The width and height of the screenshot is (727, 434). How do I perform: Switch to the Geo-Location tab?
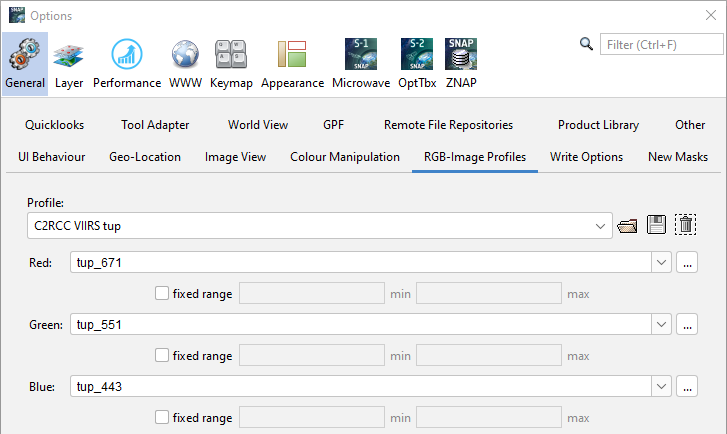pyautogui.click(x=145, y=157)
